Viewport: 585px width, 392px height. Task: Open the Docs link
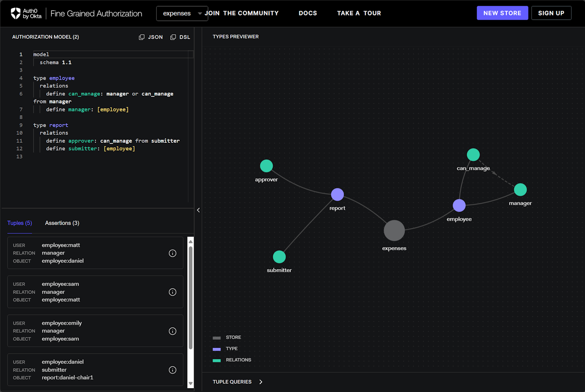point(308,13)
